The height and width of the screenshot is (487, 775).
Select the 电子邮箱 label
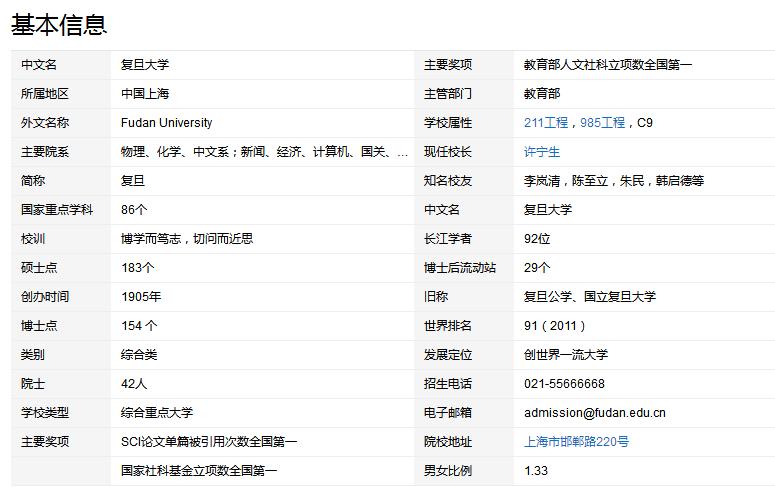coord(448,412)
